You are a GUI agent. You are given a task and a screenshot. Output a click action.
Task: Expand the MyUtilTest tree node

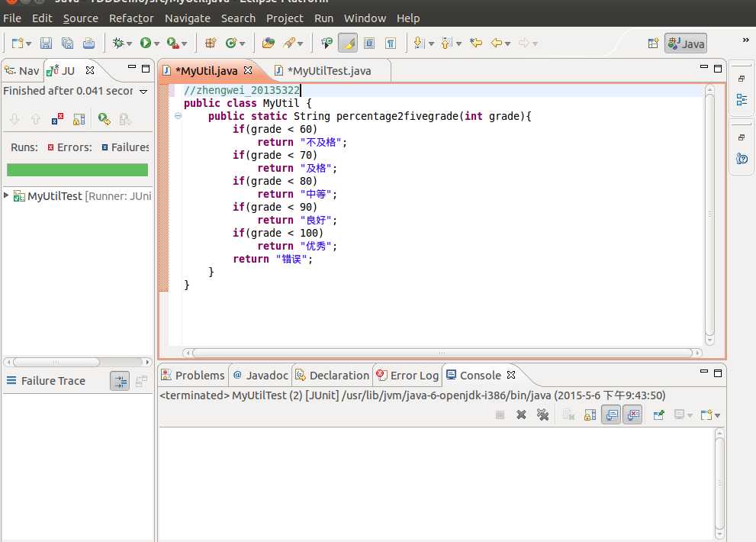tap(6, 195)
